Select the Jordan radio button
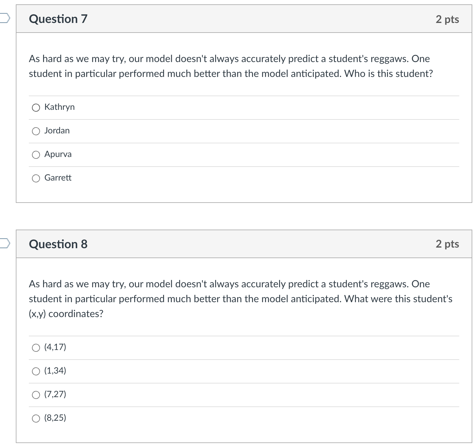Viewport: 476px width, 448px height. [36, 131]
